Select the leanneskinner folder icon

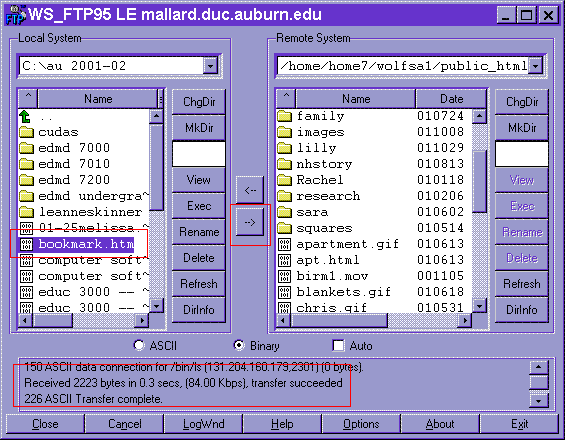(26, 212)
